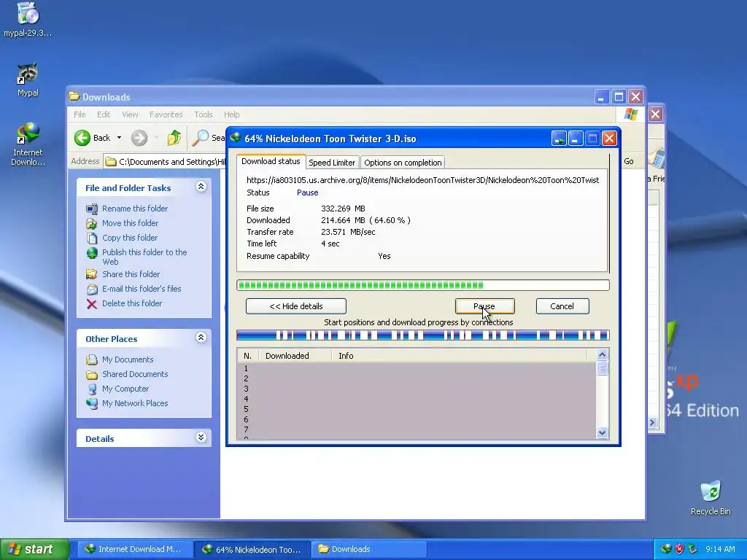Go up one folder level in Downloads
The height and width of the screenshot is (560, 747).
[174, 138]
